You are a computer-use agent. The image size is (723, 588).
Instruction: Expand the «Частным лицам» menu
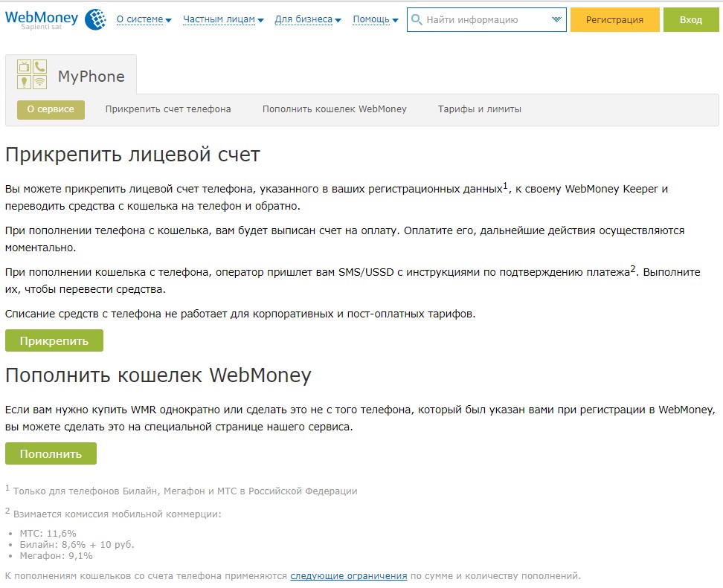pyautogui.click(x=223, y=20)
